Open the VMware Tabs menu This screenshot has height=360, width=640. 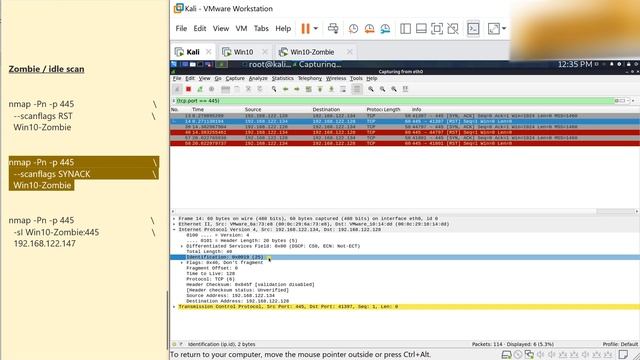pos(261,29)
